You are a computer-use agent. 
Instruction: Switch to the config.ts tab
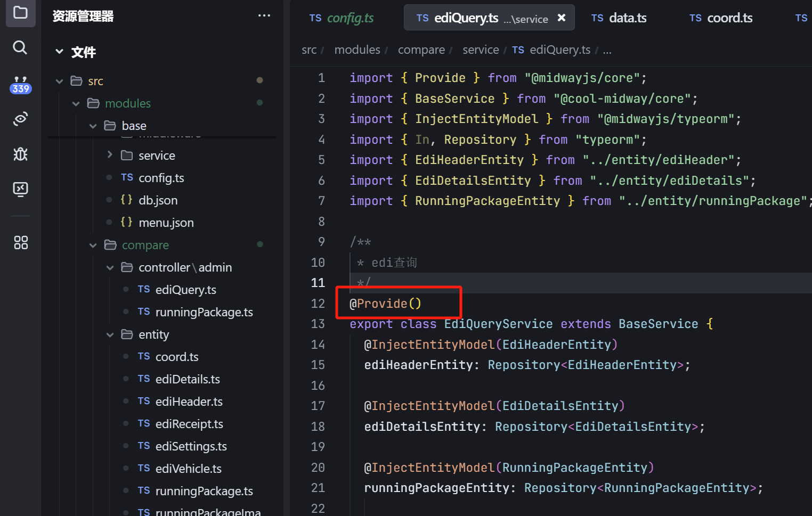(x=342, y=18)
